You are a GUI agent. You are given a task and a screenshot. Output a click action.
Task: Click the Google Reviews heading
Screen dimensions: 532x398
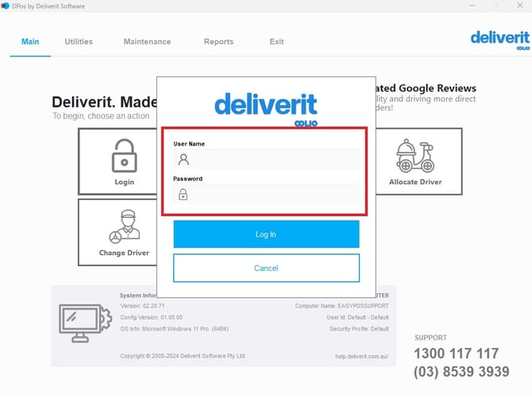[x=426, y=88]
